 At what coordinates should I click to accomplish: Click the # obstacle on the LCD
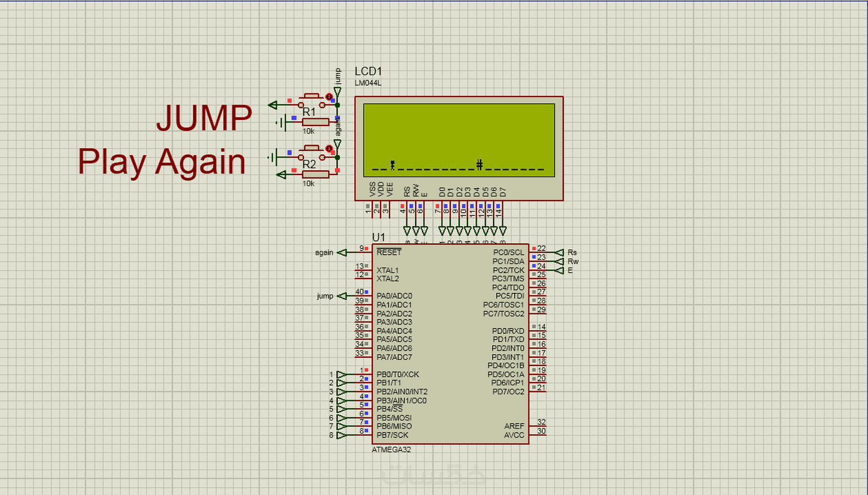(479, 164)
